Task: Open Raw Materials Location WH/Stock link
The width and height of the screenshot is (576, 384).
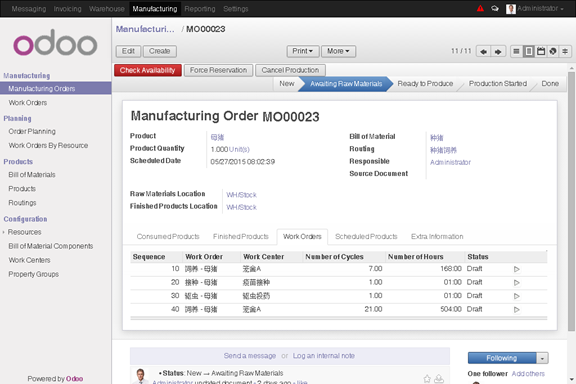Action: pyautogui.click(x=241, y=195)
